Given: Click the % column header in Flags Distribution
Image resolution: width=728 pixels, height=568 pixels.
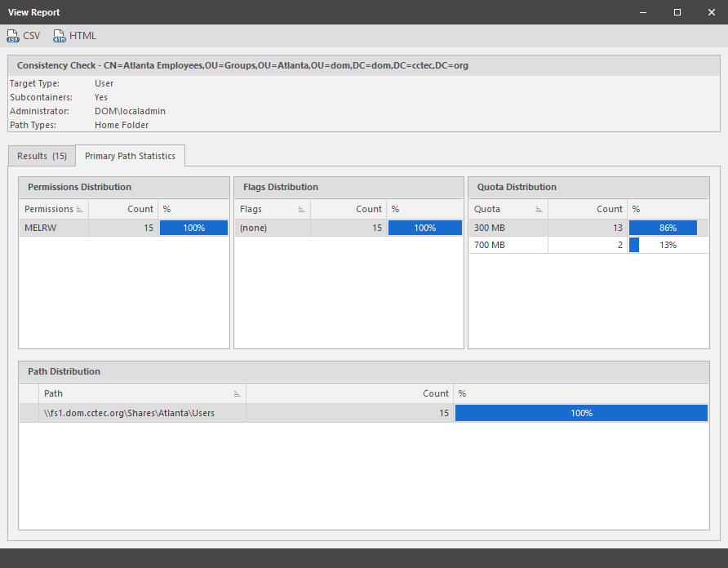Looking at the screenshot, I should pos(424,210).
